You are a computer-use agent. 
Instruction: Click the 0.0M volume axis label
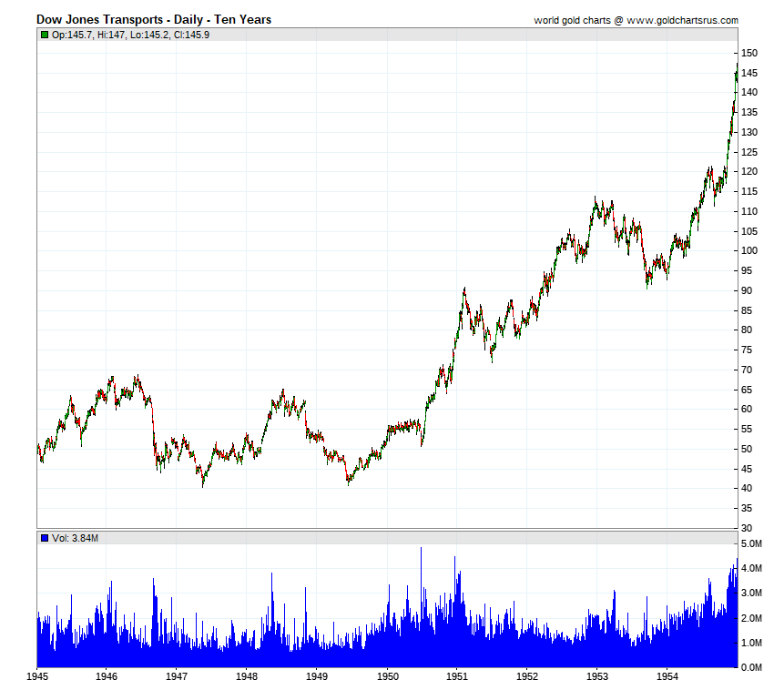[752, 667]
